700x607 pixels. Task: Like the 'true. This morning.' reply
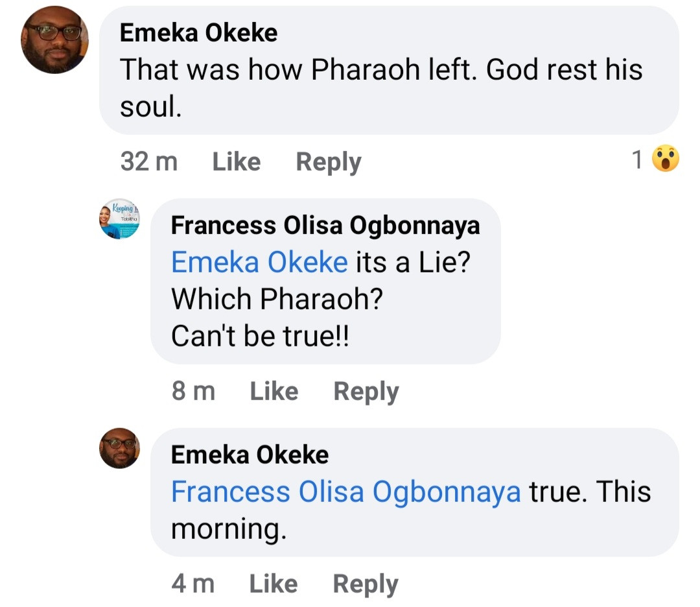273,584
